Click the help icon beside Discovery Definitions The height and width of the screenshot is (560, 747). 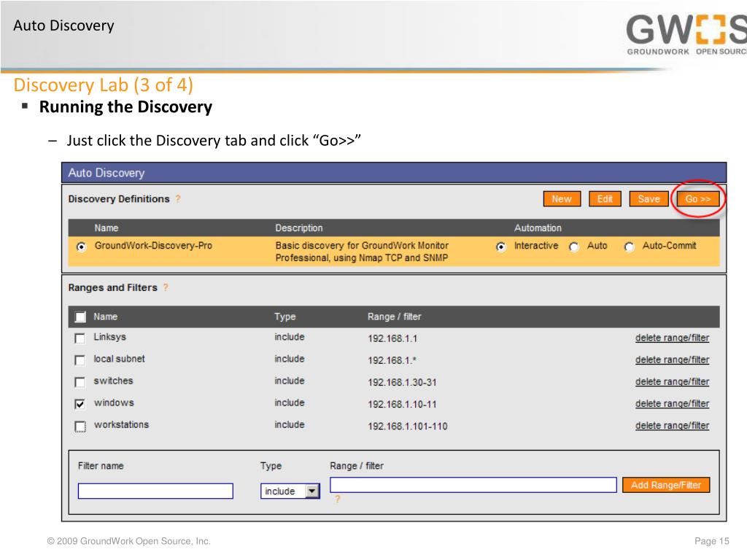[x=178, y=199]
